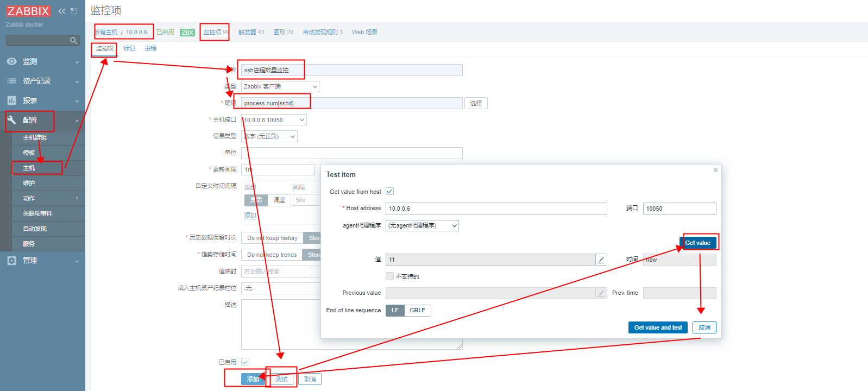
Task: Open 图形 20 link
Action: (x=283, y=32)
